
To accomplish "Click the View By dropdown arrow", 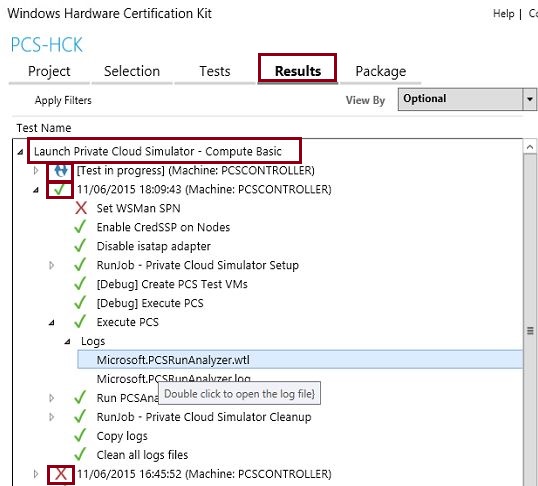I will [x=530, y=99].
